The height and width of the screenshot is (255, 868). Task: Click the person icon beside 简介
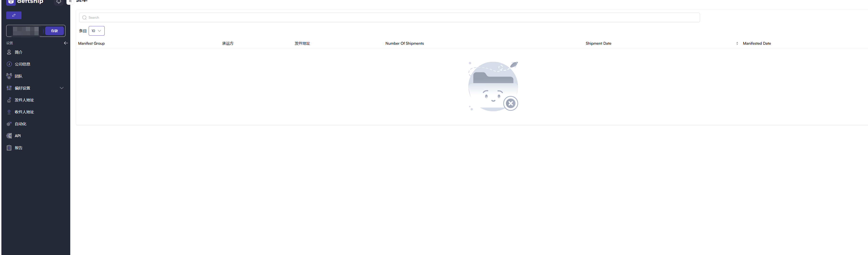coord(9,52)
